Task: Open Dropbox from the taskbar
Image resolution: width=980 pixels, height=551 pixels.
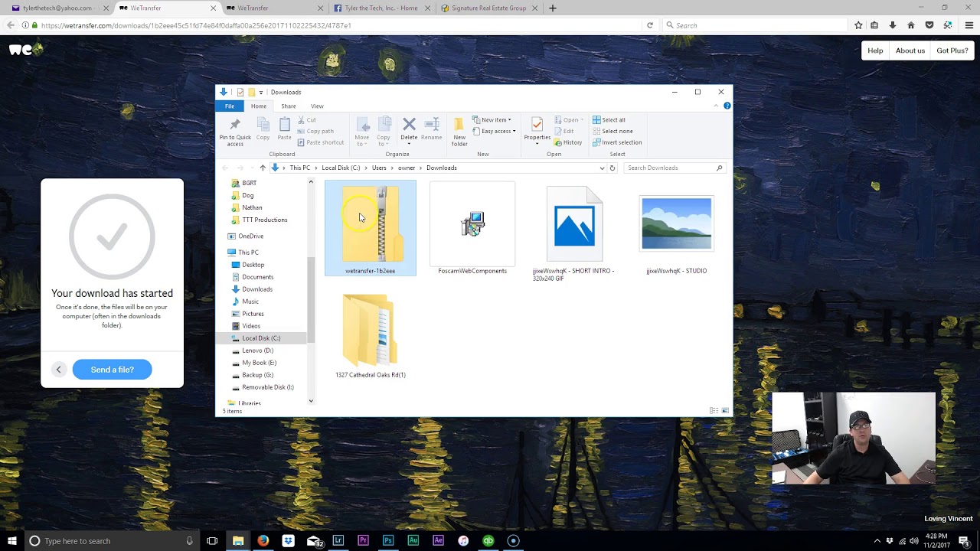Action: 288,540
